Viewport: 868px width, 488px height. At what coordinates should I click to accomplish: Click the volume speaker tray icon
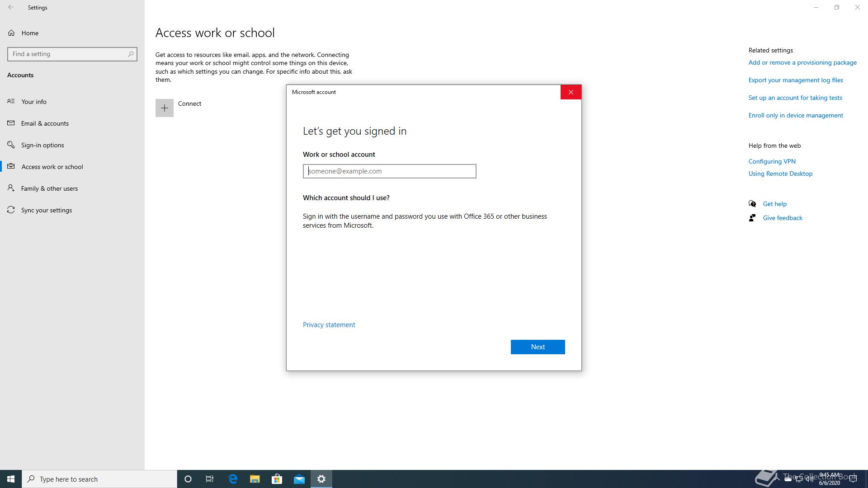[810, 479]
